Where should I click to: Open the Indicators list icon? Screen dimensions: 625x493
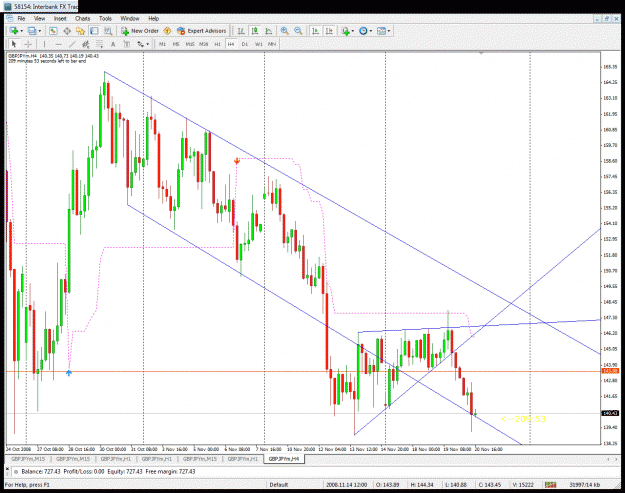tap(345, 31)
